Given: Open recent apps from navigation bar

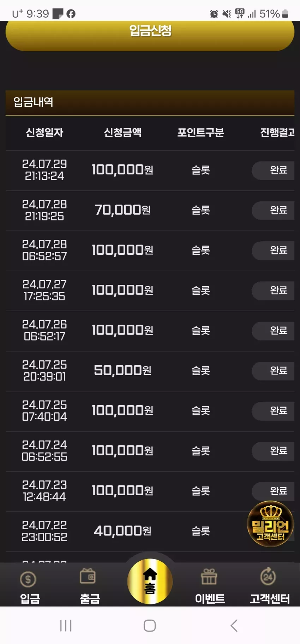Looking at the screenshot, I should (66, 625).
